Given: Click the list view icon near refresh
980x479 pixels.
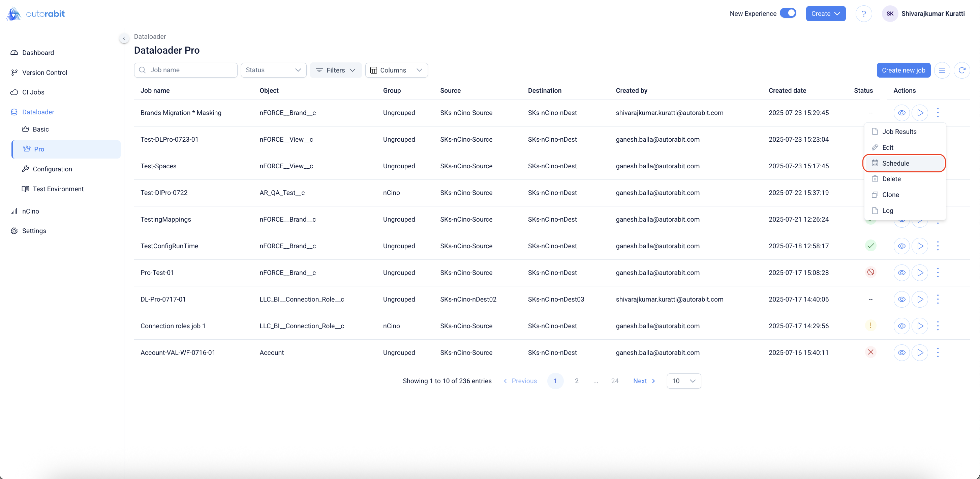Looking at the screenshot, I should (x=942, y=70).
